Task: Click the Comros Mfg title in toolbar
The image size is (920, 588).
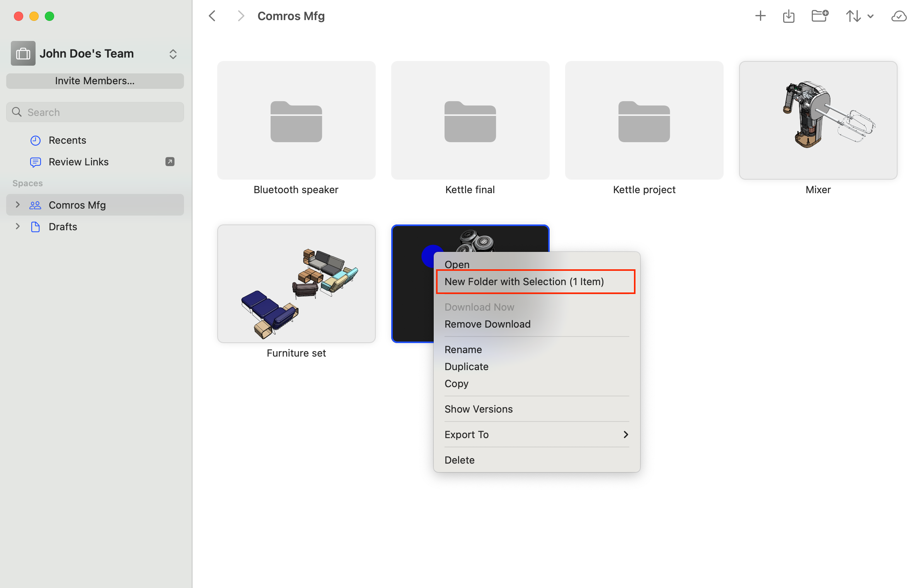Action: [291, 16]
